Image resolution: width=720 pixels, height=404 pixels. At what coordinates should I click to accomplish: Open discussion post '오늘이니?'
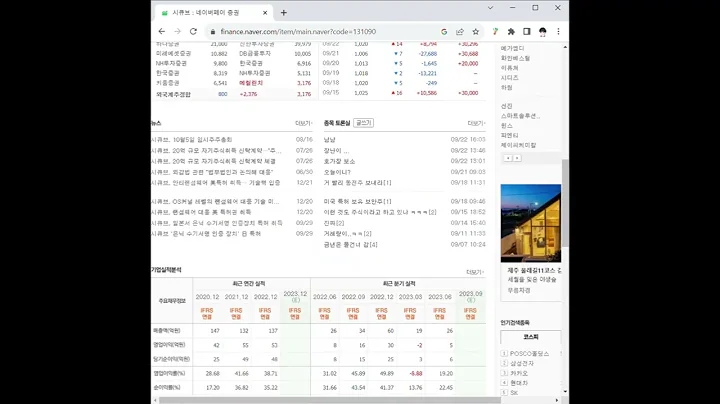click(x=337, y=172)
